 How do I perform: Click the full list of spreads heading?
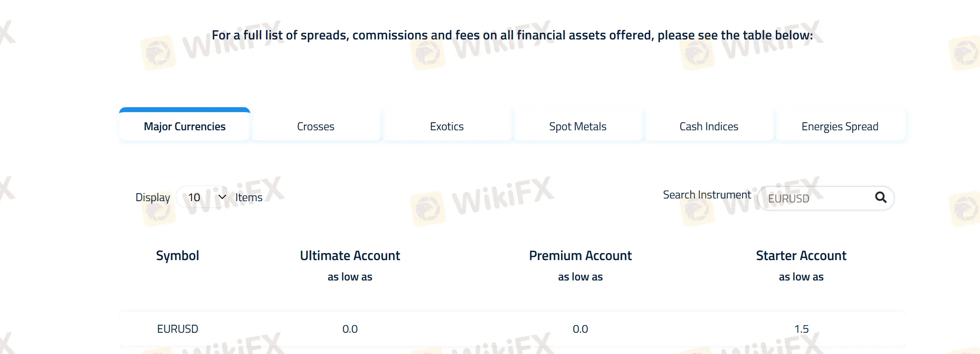pos(512,35)
